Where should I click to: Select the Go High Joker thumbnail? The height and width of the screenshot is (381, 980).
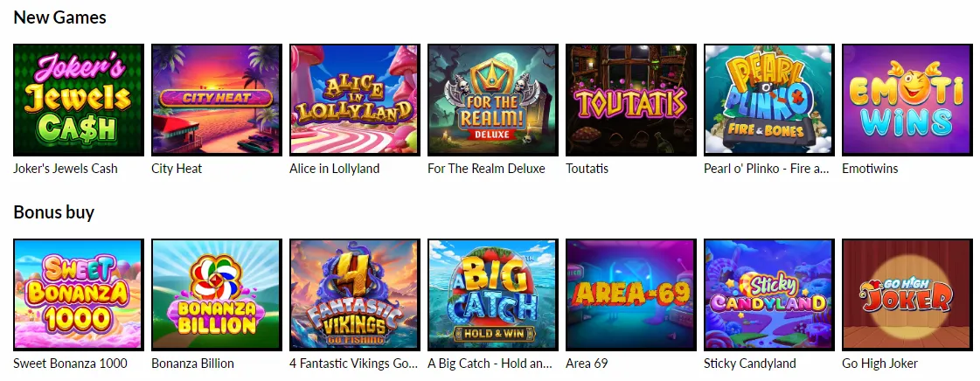tap(907, 294)
